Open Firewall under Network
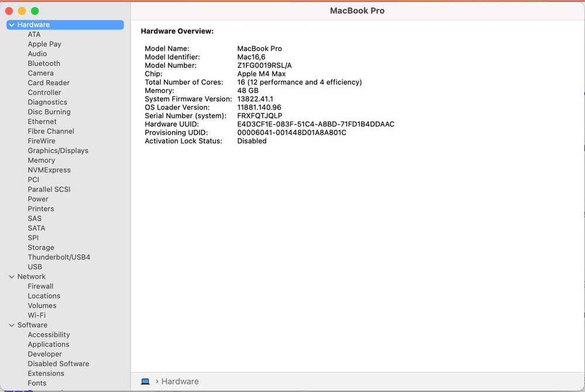 [40, 287]
